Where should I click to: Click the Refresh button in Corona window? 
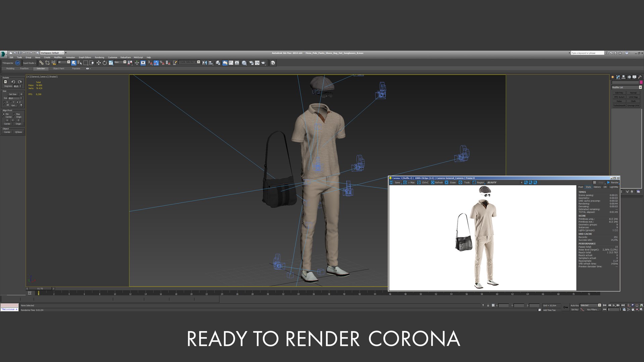coord(437,182)
